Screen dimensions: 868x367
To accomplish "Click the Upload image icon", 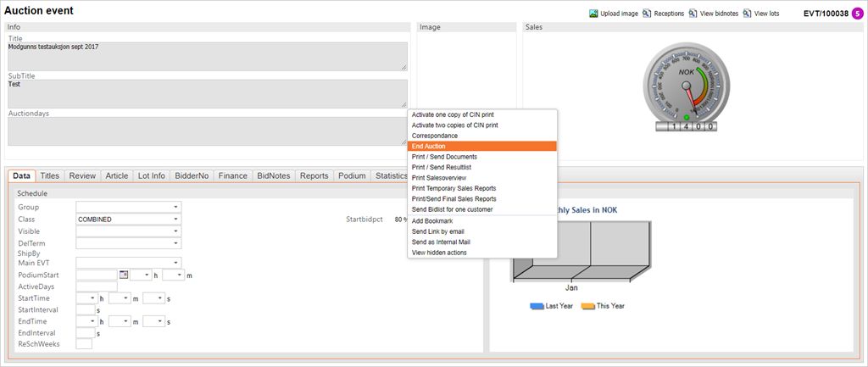I will pyautogui.click(x=594, y=14).
